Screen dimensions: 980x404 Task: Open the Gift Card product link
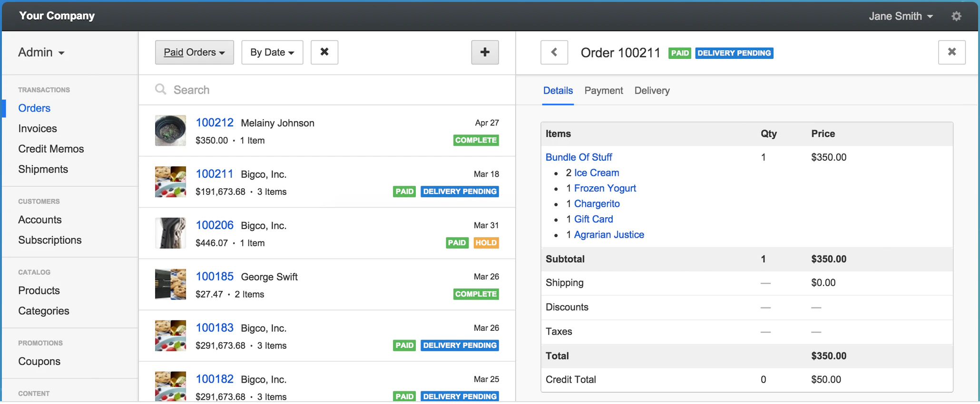click(594, 219)
